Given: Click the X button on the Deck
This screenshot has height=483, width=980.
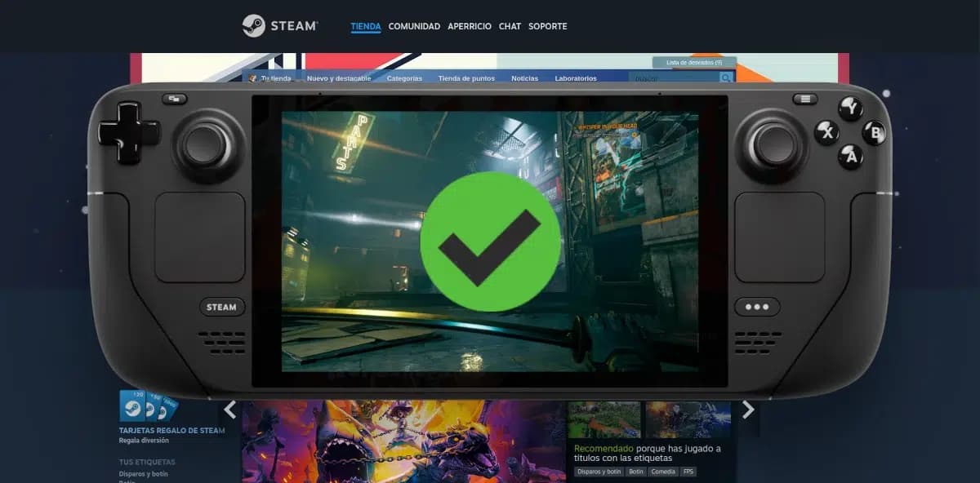Looking at the screenshot, I should pos(826,132).
